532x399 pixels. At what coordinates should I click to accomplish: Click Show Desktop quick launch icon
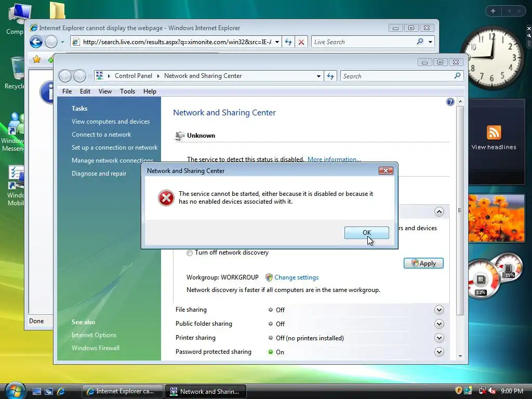37,391
